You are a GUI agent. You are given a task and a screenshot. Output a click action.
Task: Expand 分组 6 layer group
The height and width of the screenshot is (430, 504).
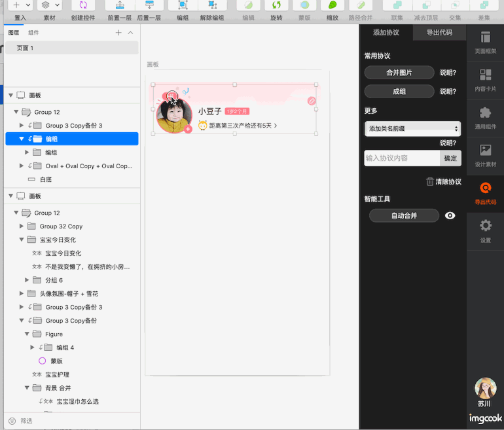point(27,280)
